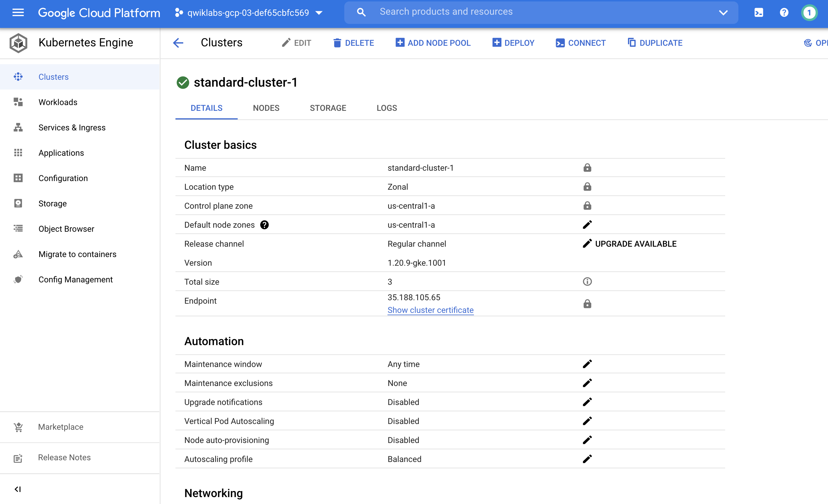The width and height of the screenshot is (828, 504).
Task: Edit Maintenance window with pencil icon
Action: (587, 364)
